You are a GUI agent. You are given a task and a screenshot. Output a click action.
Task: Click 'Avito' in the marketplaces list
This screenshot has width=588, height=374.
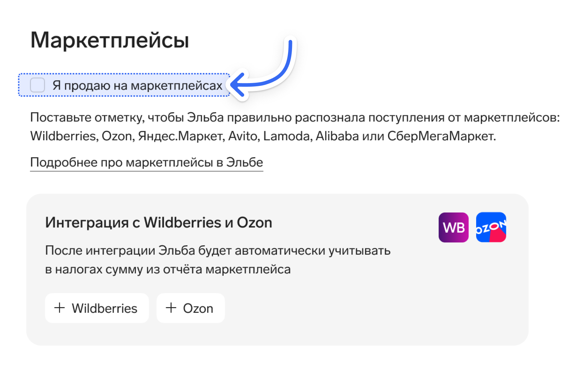(244, 136)
